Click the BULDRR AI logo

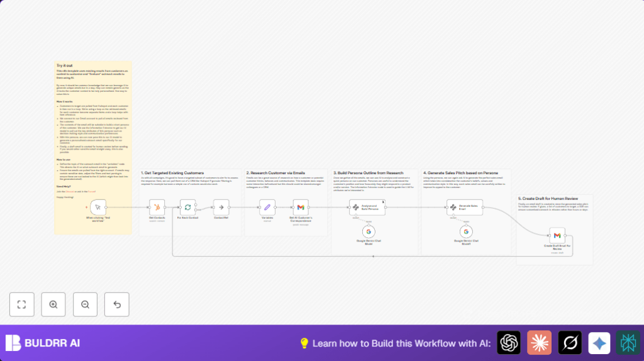tap(13, 343)
